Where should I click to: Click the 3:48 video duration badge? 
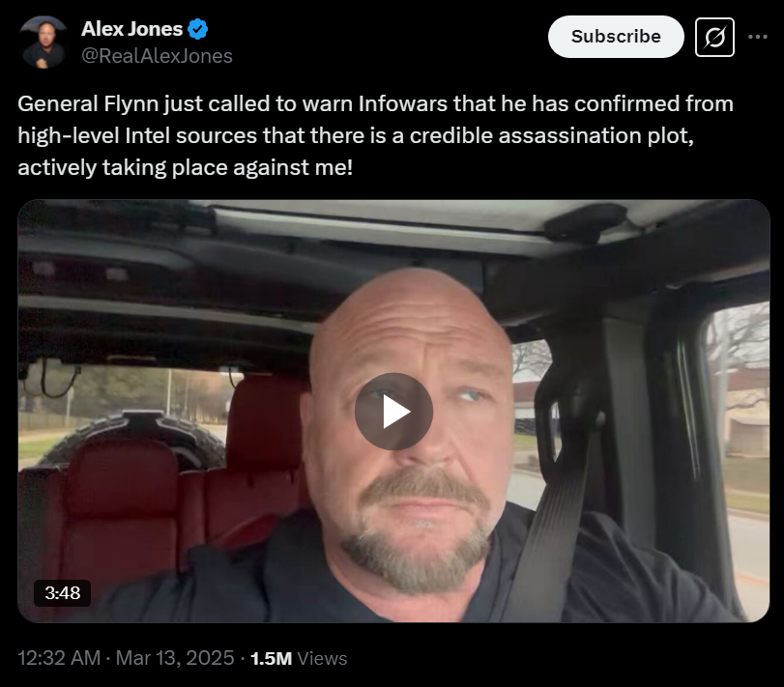point(62,593)
